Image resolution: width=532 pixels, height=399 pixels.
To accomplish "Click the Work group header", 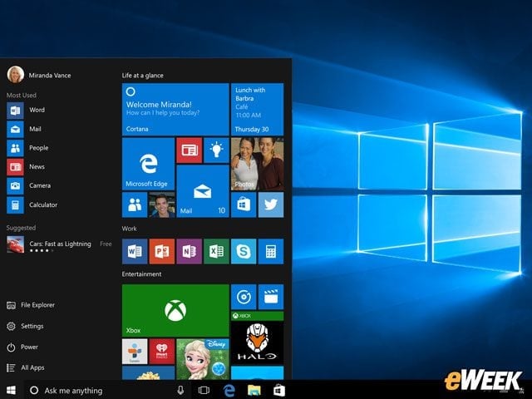I will point(130,229).
